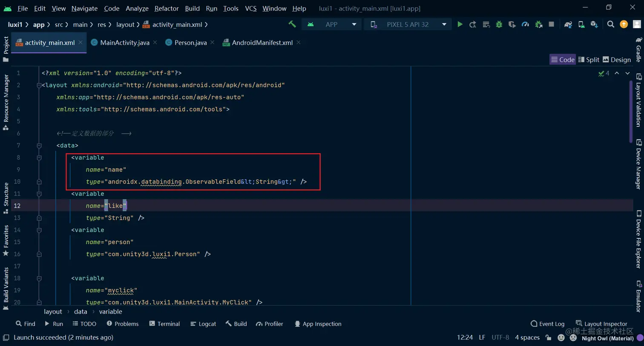Click the 'layout' breadcrumb in navigation bar

click(125, 25)
